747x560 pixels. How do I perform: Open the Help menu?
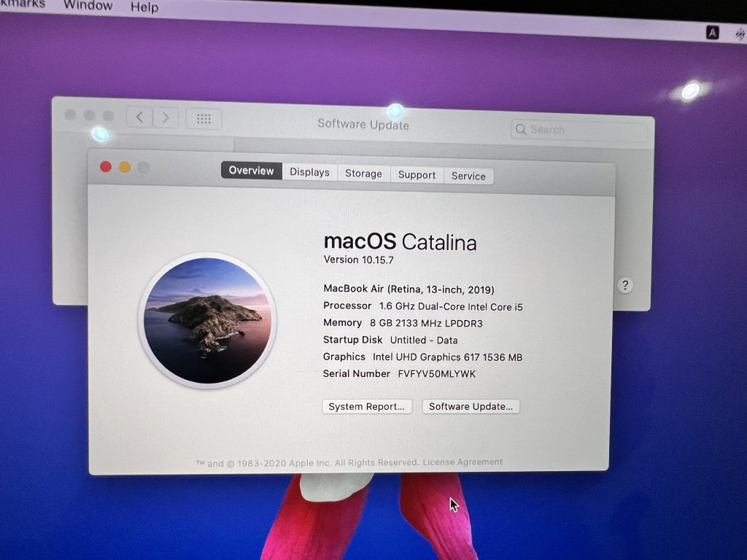(x=144, y=7)
